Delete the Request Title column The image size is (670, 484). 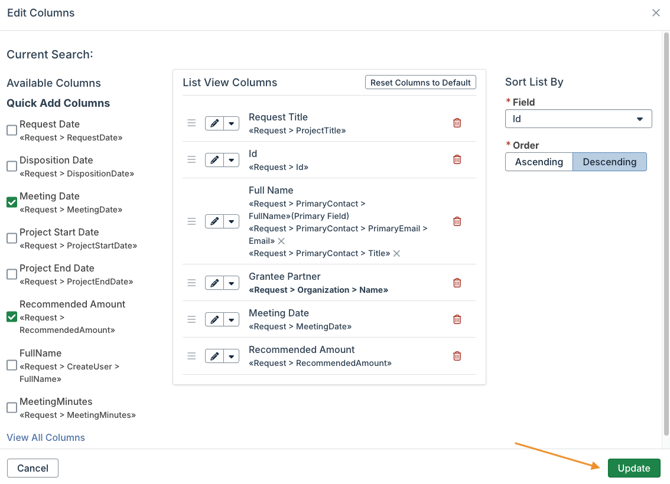[457, 124]
